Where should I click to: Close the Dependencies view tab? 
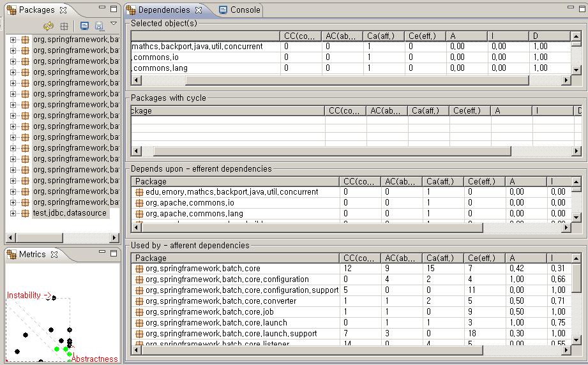[x=199, y=10]
